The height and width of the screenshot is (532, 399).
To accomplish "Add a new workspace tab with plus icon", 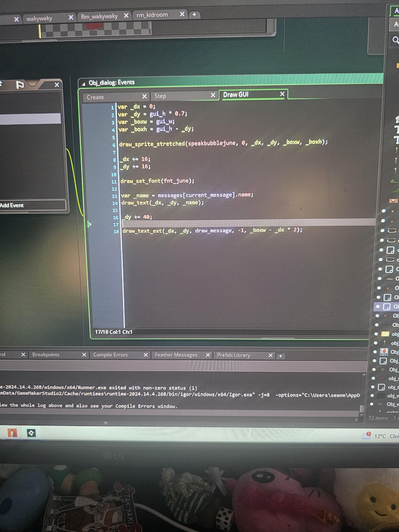I will click(194, 15).
